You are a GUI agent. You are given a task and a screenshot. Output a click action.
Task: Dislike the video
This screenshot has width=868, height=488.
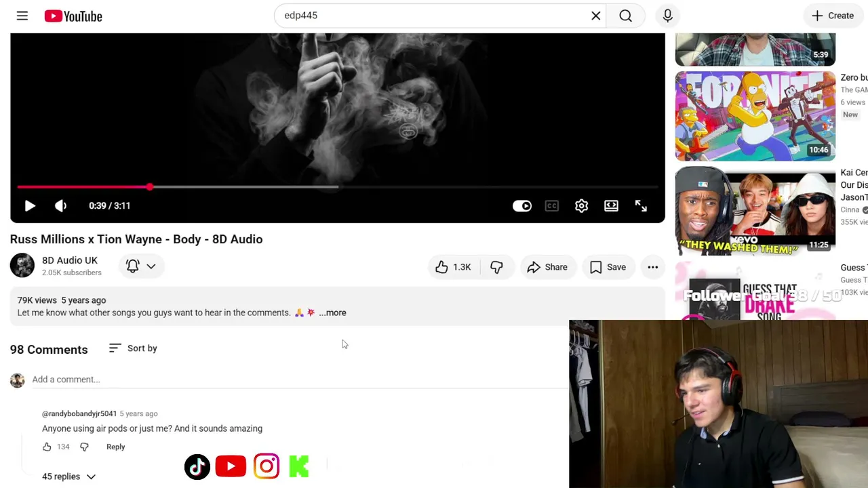tap(497, 267)
